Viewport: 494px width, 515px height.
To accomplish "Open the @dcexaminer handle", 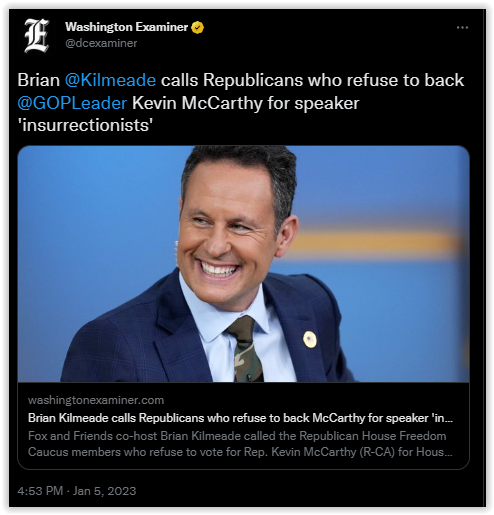I will pos(101,43).
